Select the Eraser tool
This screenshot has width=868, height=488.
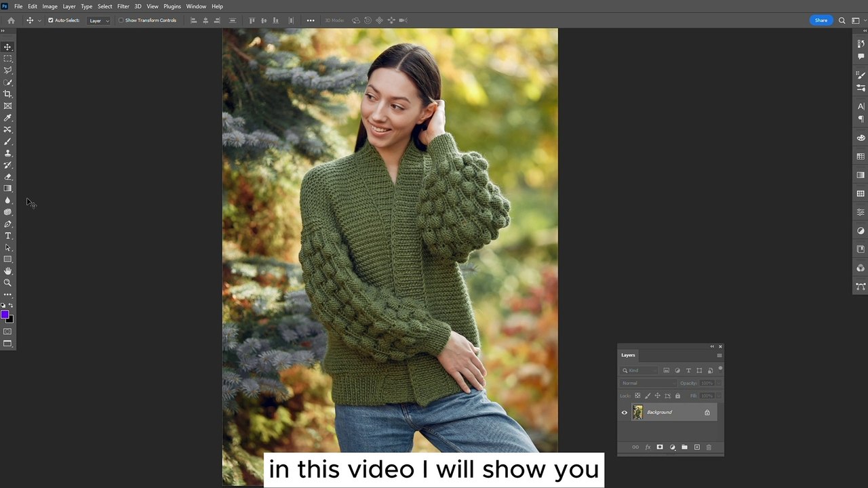[7, 177]
